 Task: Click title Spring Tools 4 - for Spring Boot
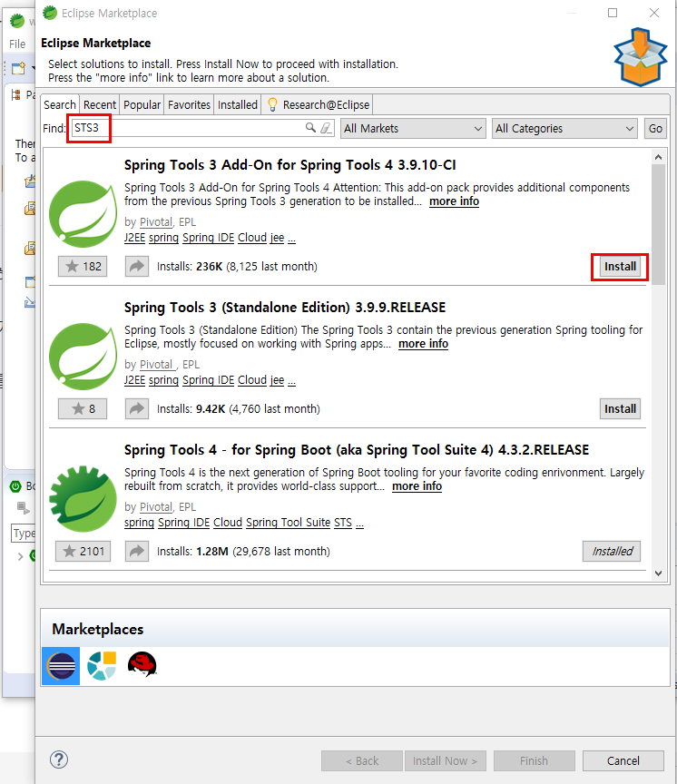(x=357, y=450)
